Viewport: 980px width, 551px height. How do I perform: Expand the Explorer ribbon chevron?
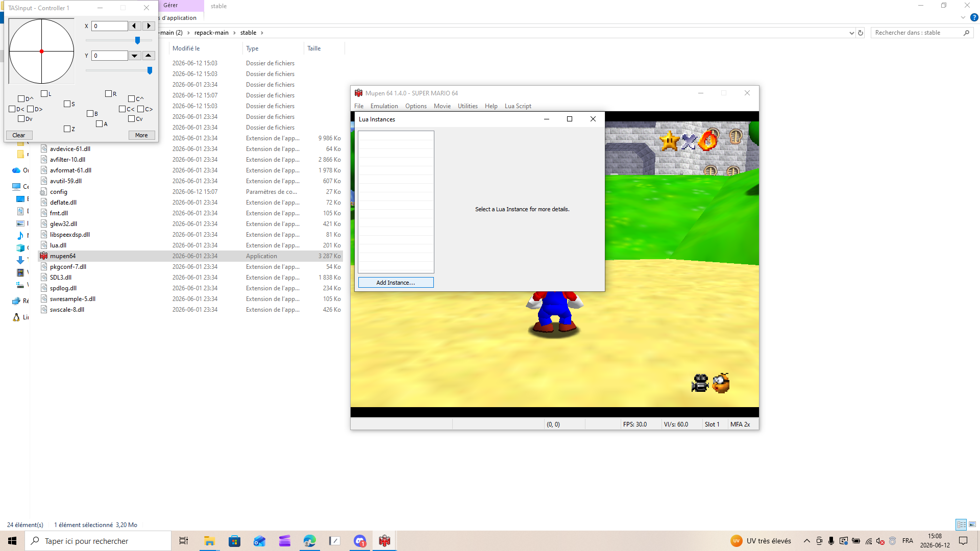coord(963,17)
